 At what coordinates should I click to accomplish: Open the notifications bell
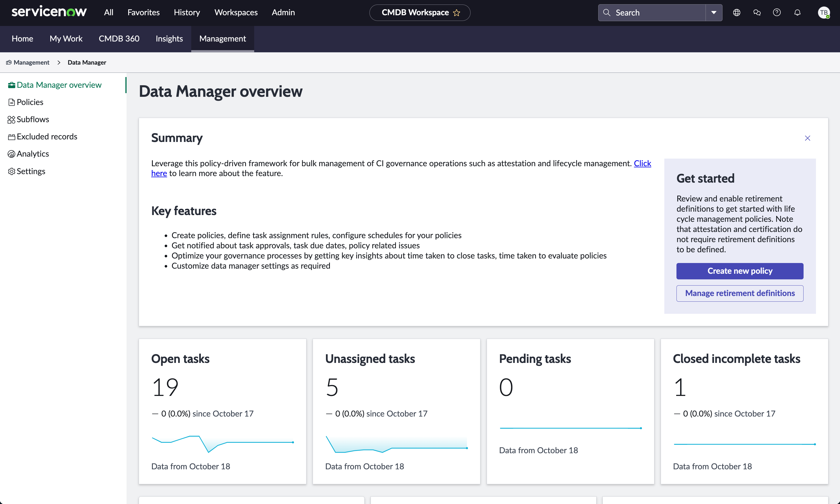[x=797, y=13]
